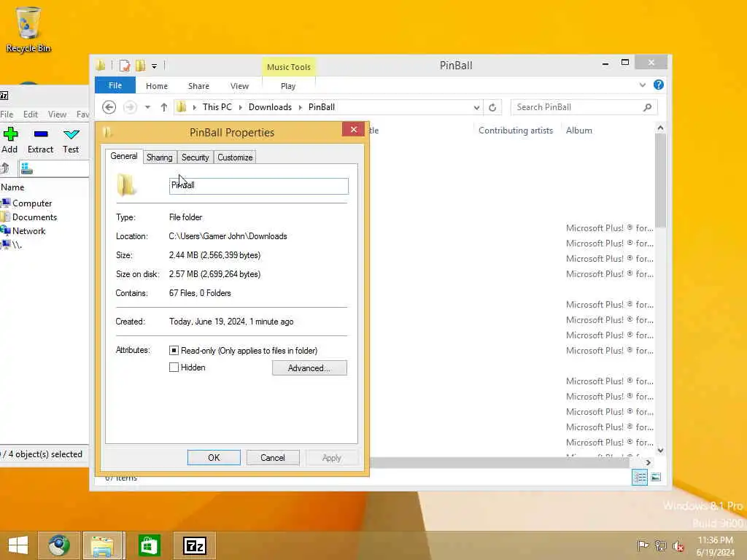Switch to the Security tab
Screen dimensions: 747x560
click(x=196, y=157)
